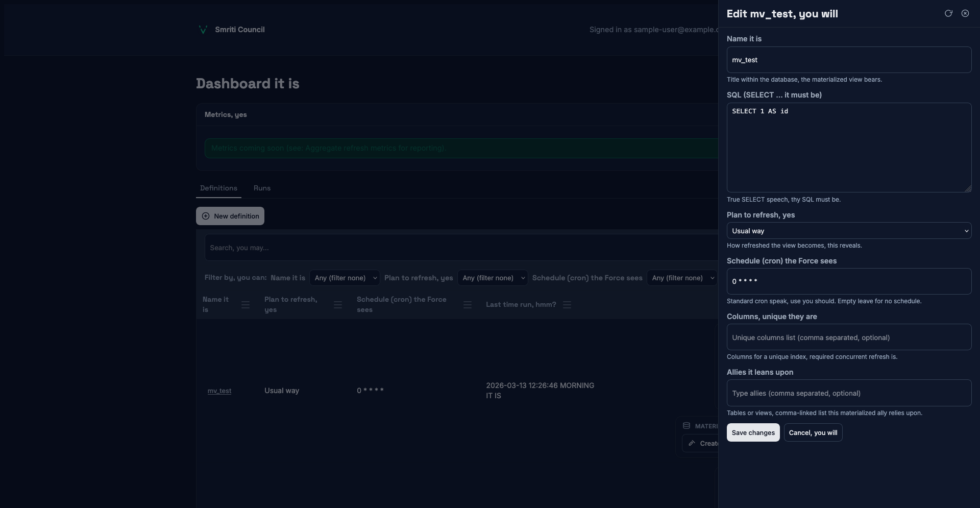Open the Name it is column menu icon
The width and height of the screenshot is (980, 508).
pyautogui.click(x=246, y=305)
